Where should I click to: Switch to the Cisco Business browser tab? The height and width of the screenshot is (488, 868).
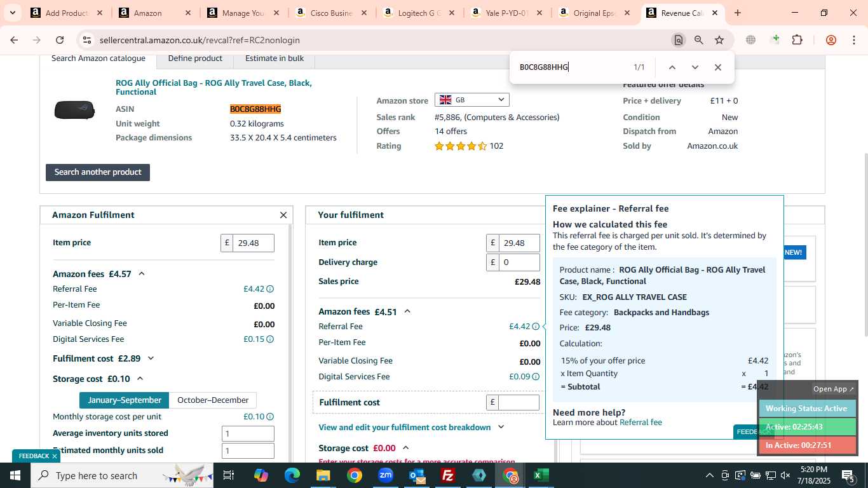tap(330, 13)
